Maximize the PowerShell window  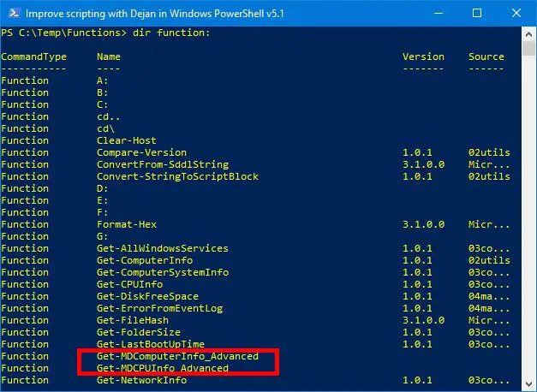(477, 13)
